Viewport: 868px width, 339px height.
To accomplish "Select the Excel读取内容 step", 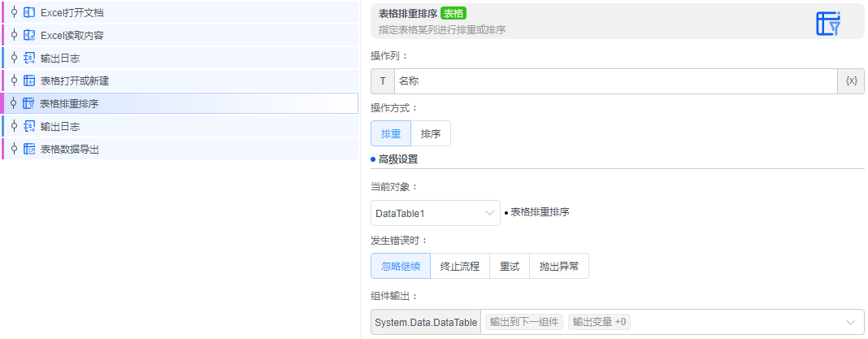I will (180, 36).
